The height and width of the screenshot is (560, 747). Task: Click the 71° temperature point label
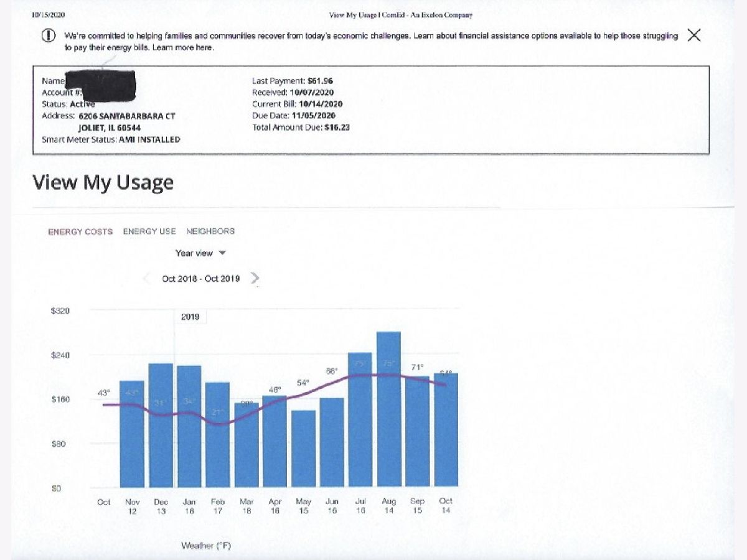(417, 368)
